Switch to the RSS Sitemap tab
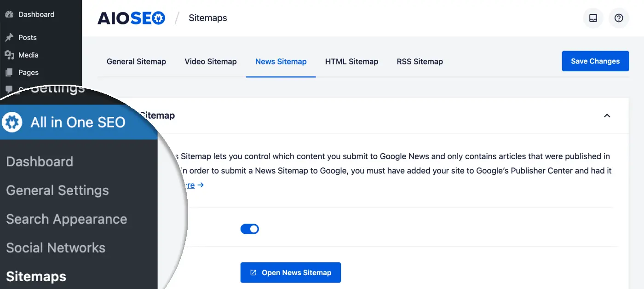This screenshot has width=644, height=289. click(x=420, y=61)
